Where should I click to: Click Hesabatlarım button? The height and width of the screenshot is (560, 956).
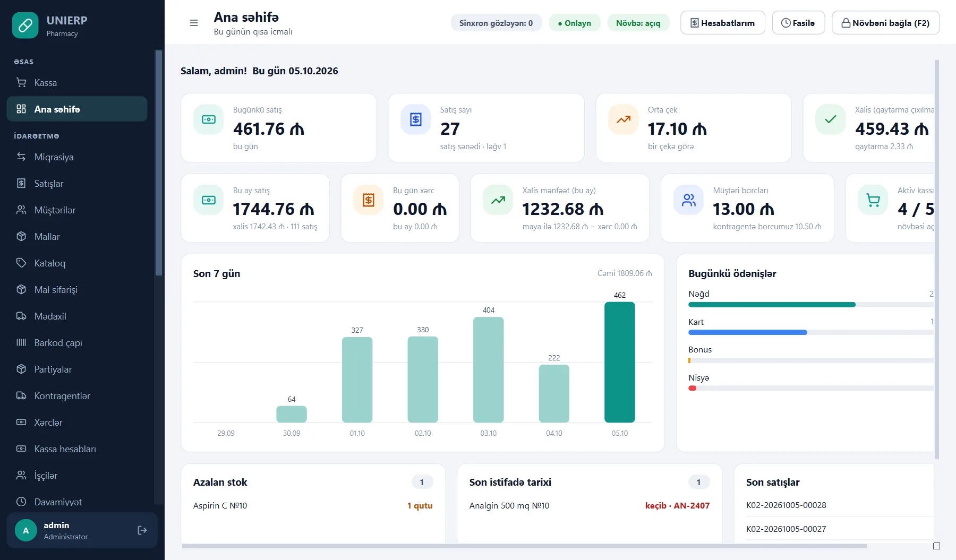click(x=723, y=23)
